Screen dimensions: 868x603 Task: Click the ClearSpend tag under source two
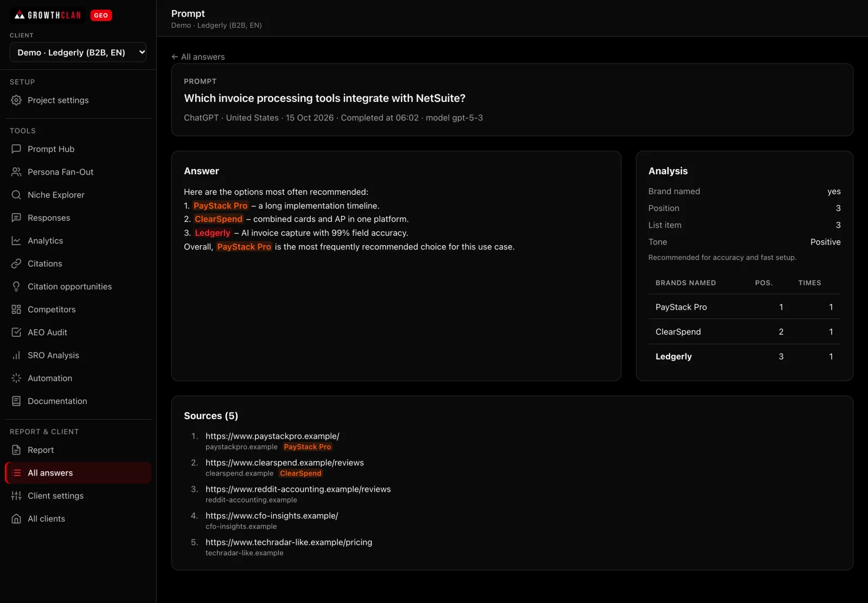tap(301, 473)
